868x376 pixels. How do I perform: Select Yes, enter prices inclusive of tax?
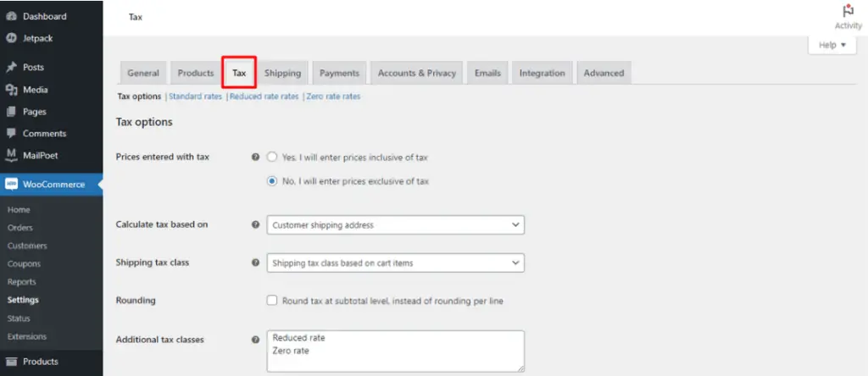(272, 157)
